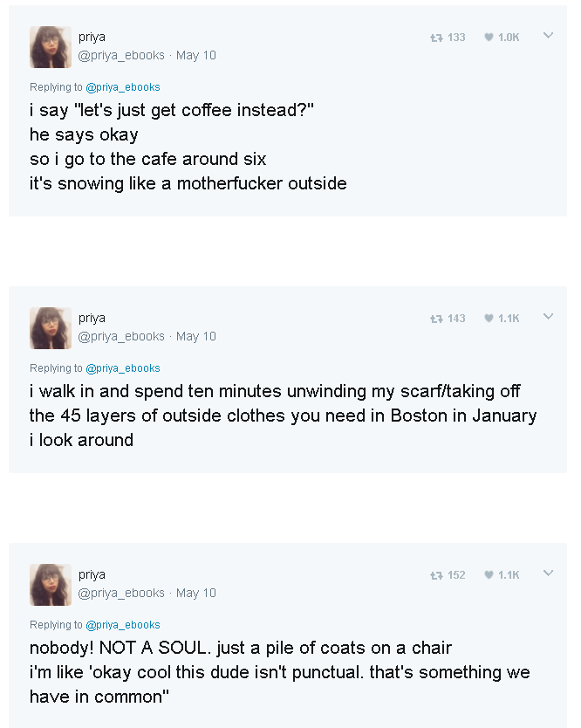Open the May 10 timestamp of second tweet

(x=195, y=337)
